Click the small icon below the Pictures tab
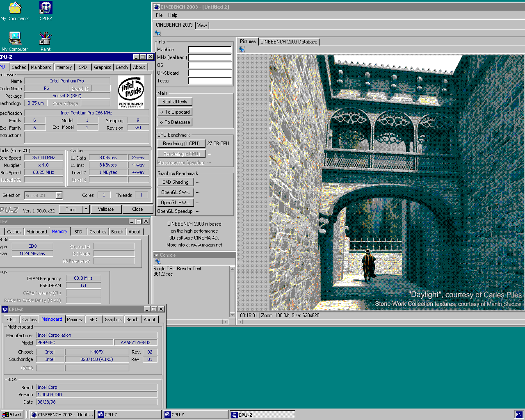Screen dimensions: 525x420 242,50
